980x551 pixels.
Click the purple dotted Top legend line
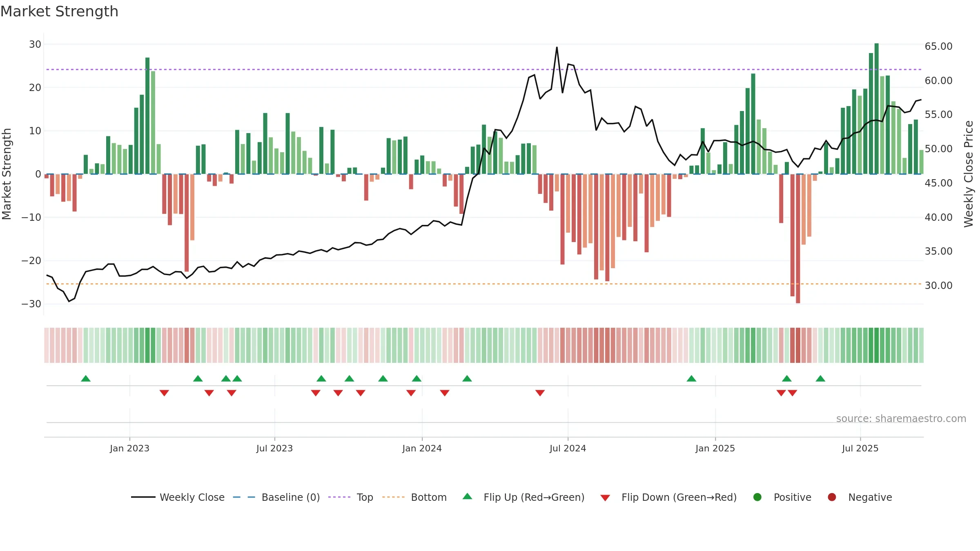(x=339, y=497)
